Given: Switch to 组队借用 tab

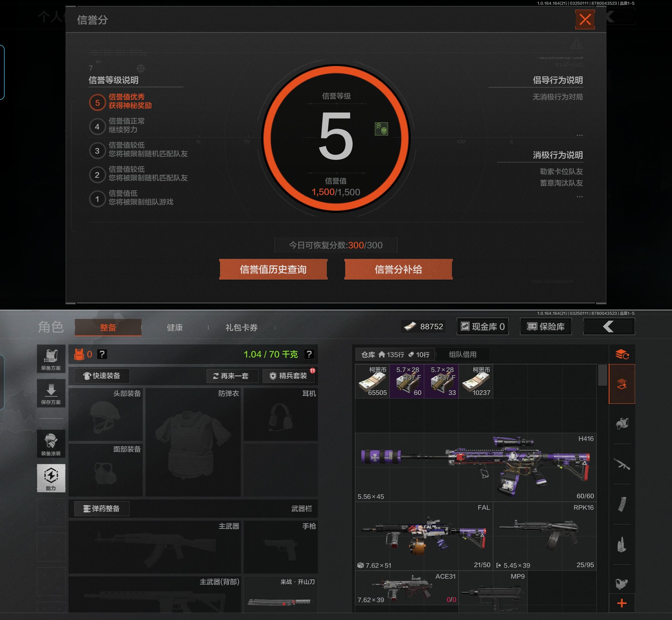Looking at the screenshot, I should 463,354.
